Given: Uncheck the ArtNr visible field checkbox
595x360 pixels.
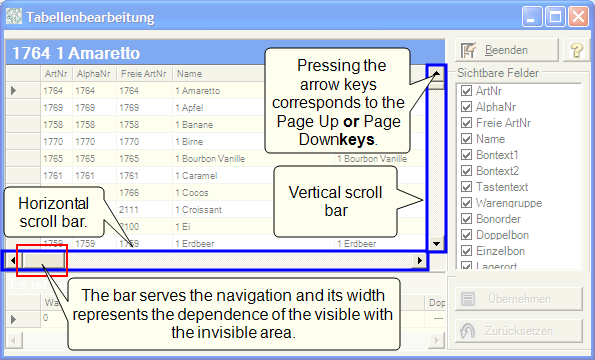Looking at the screenshot, I should [466, 91].
